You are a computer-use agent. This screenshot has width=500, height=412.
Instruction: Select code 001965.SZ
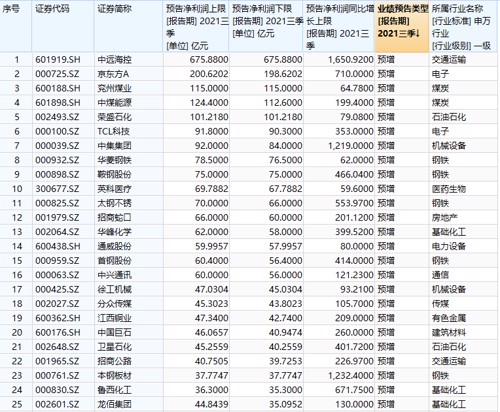pyautogui.click(x=57, y=361)
